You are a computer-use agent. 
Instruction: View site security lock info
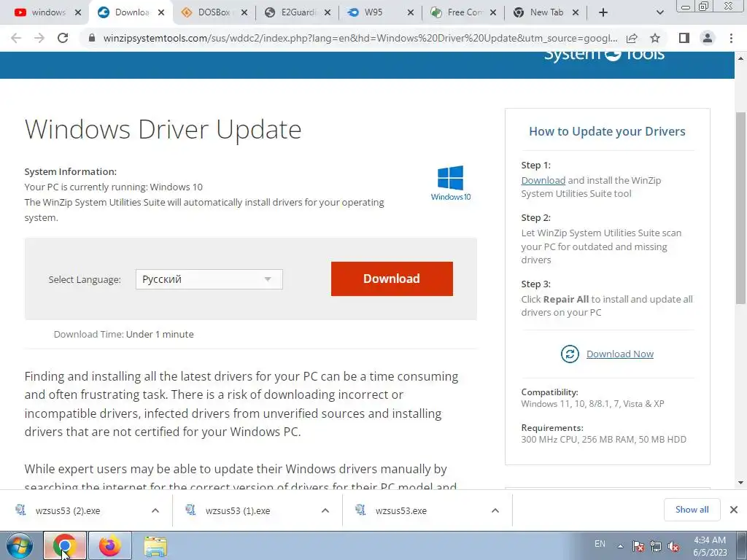coord(92,38)
